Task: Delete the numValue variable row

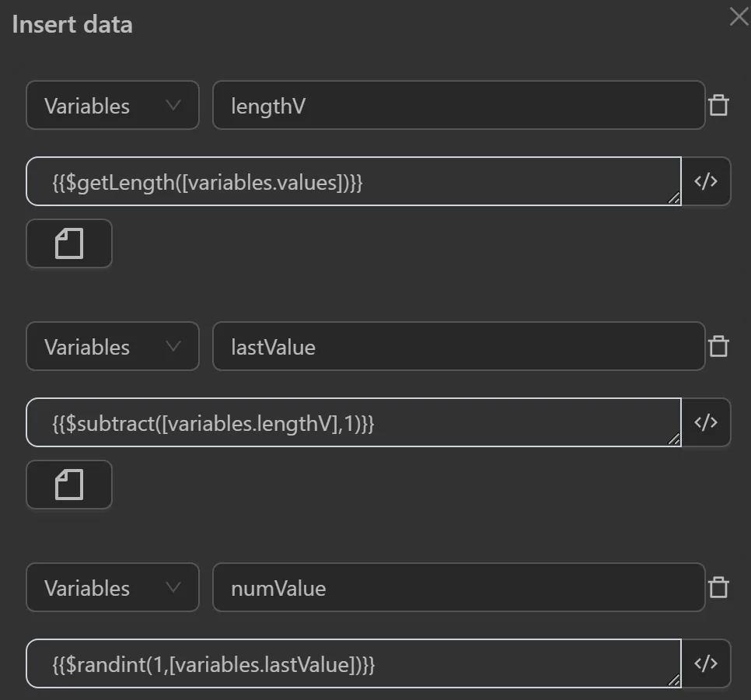Action: pos(718,587)
